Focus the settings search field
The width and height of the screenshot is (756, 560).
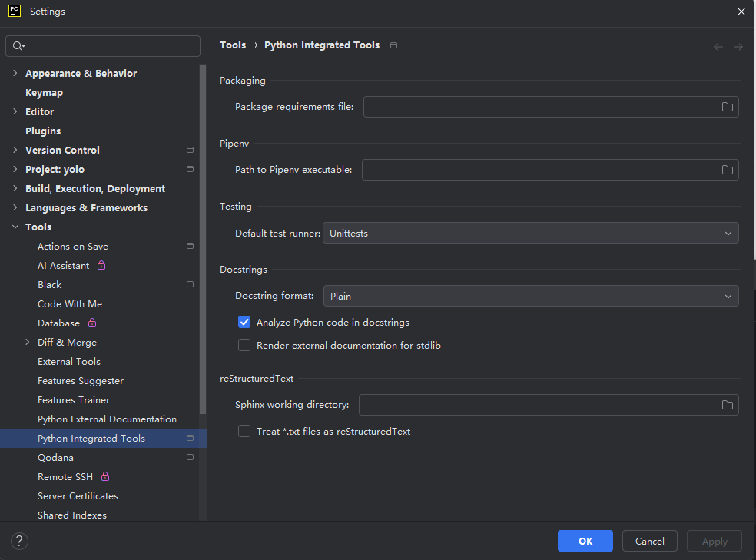coord(103,46)
